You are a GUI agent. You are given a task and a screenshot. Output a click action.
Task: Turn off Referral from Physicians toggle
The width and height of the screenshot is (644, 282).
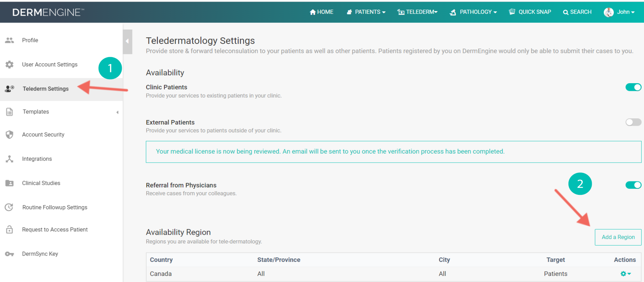click(633, 185)
